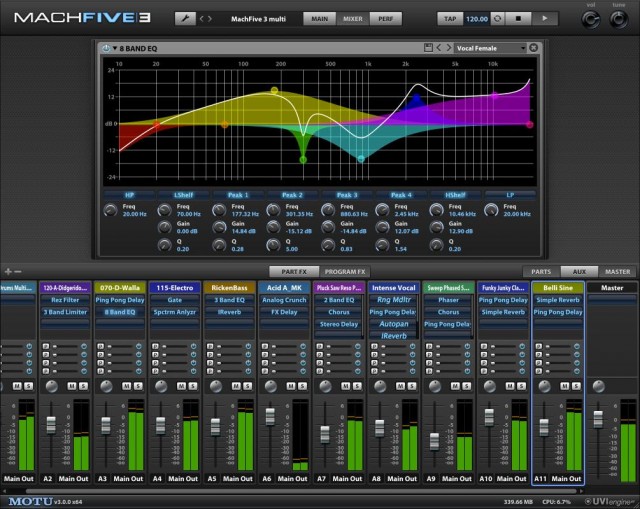640x509 pixels.
Task: Click the wrench settings icon
Action: pyautogui.click(x=187, y=18)
